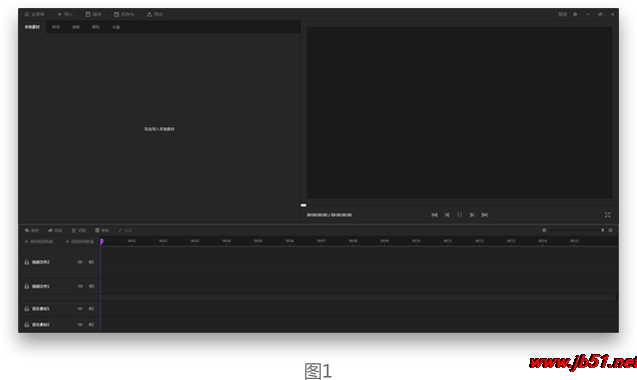
Task: Click the Edit pencil tool
Action: [125, 230]
